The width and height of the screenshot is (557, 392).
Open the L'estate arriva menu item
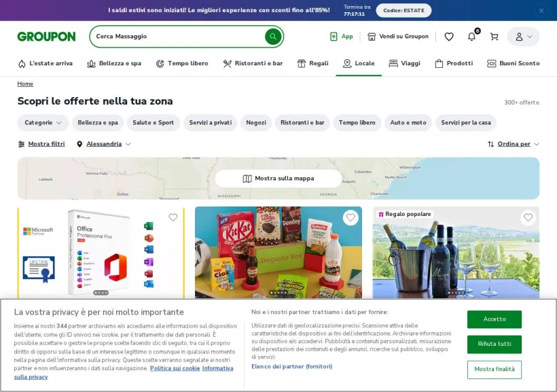tap(45, 64)
